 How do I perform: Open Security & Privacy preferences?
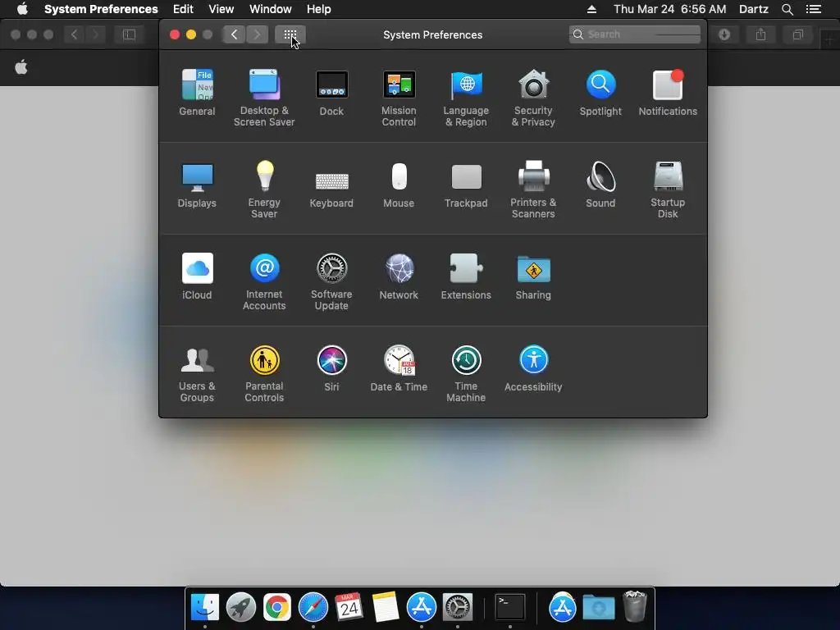click(533, 98)
